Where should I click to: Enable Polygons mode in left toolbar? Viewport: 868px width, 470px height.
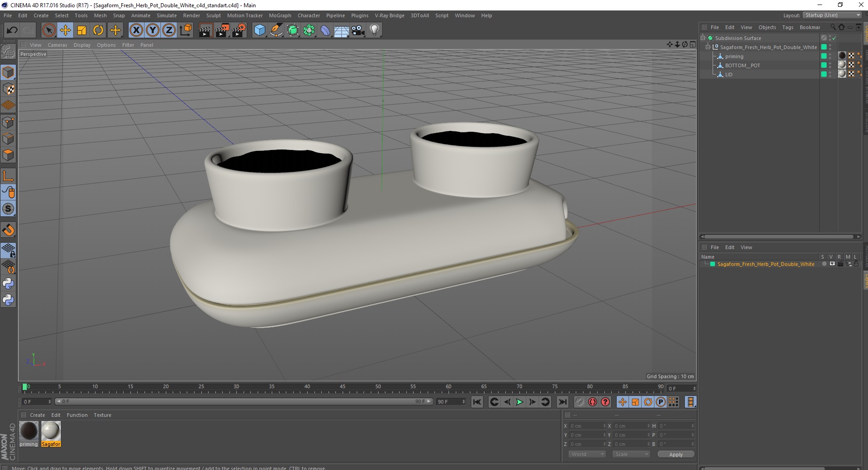tap(8, 155)
